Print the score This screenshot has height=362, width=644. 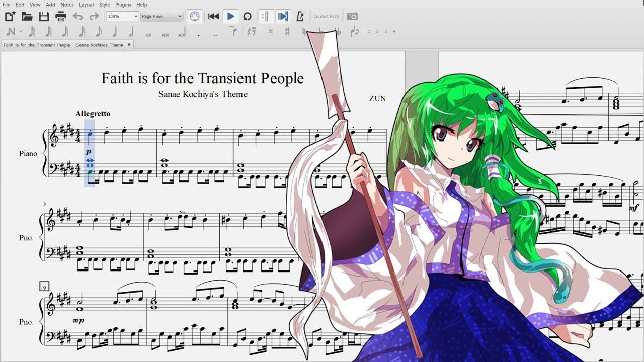click(x=61, y=16)
